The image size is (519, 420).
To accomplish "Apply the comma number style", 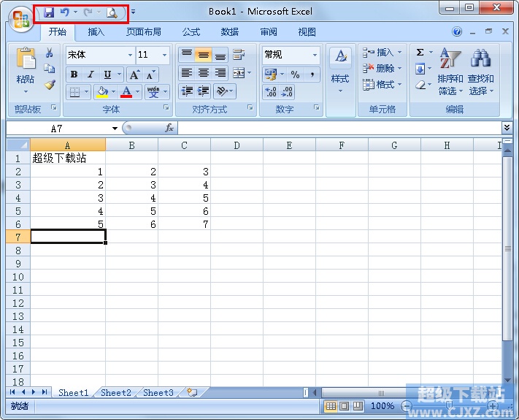I will 312,75.
